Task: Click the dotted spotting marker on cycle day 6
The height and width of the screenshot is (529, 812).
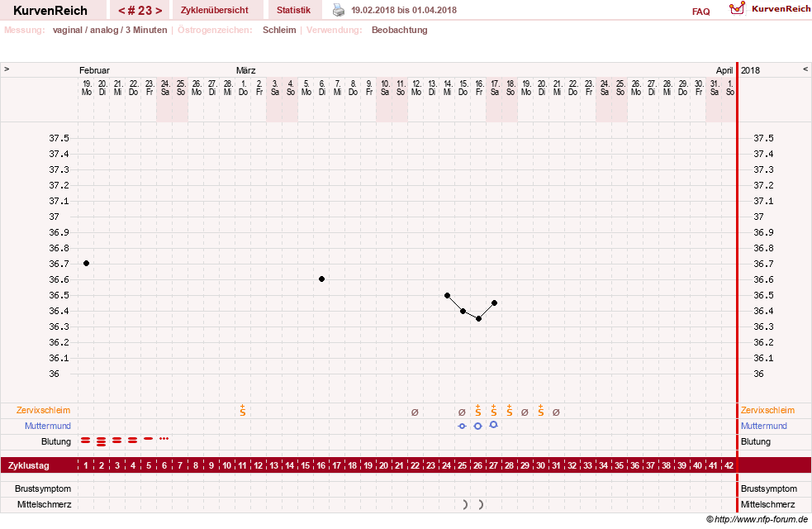Action: 164,439
